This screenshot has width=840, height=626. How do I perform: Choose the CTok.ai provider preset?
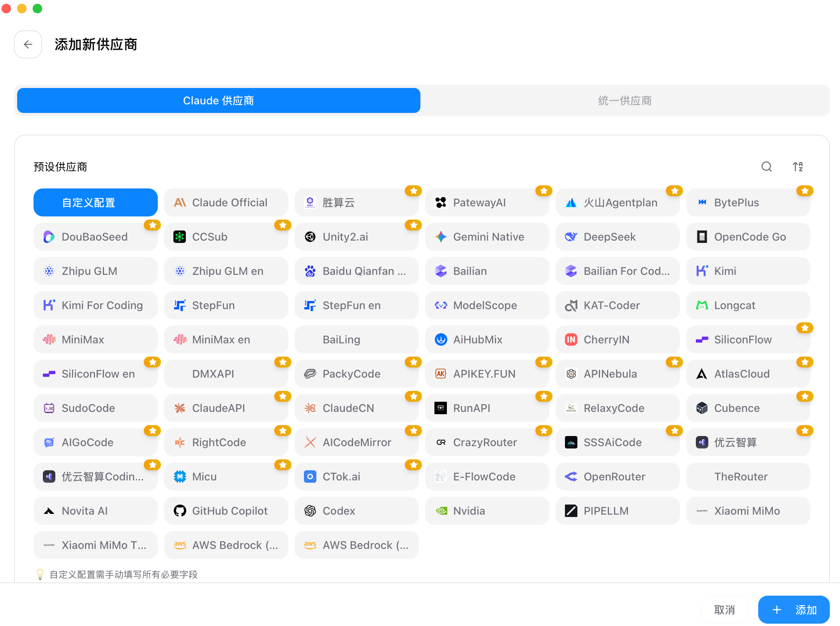click(356, 477)
